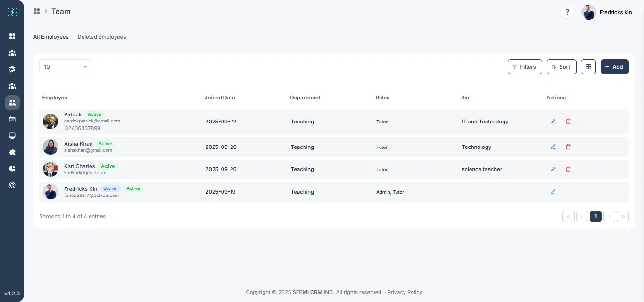Open the fingerprint sidebar icon
This screenshot has height=302, width=644.
pos(12,185)
